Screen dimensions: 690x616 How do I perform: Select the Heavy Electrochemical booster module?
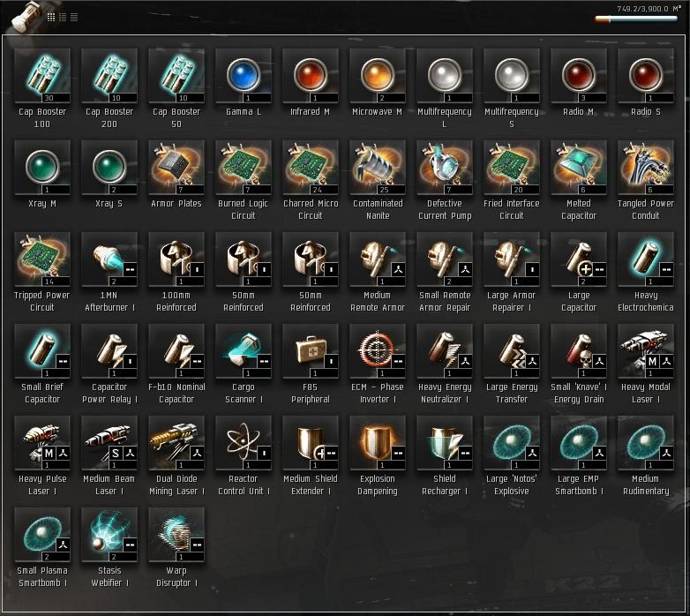(646, 259)
